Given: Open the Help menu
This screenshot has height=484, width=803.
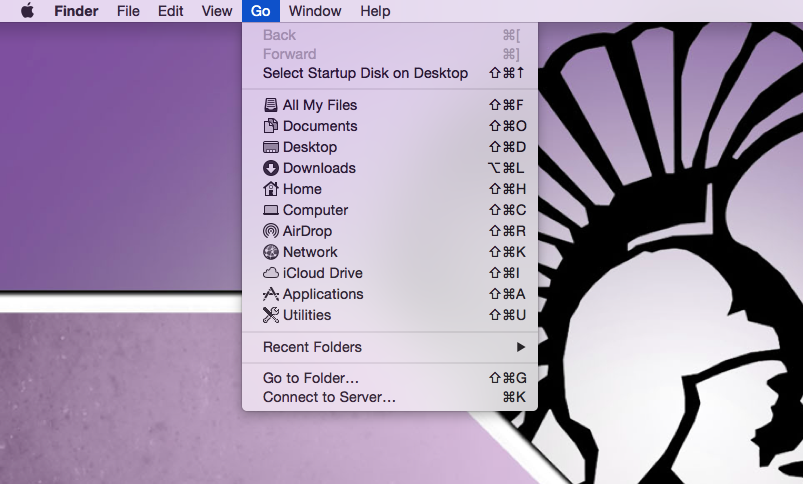Looking at the screenshot, I should 375,11.
